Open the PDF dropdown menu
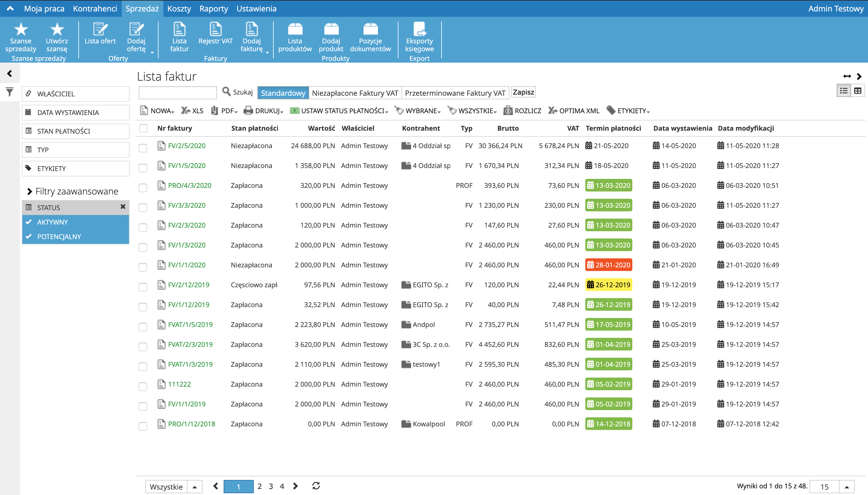This screenshot has width=868, height=495. [224, 111]
